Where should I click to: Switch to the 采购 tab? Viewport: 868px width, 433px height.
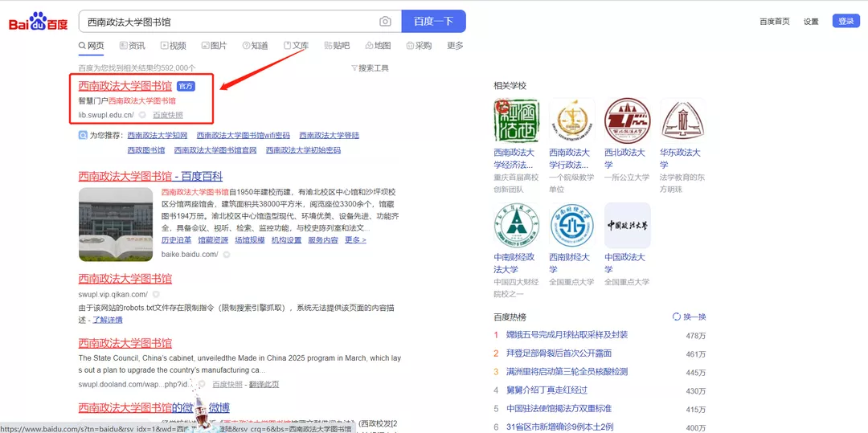point(419,46)
